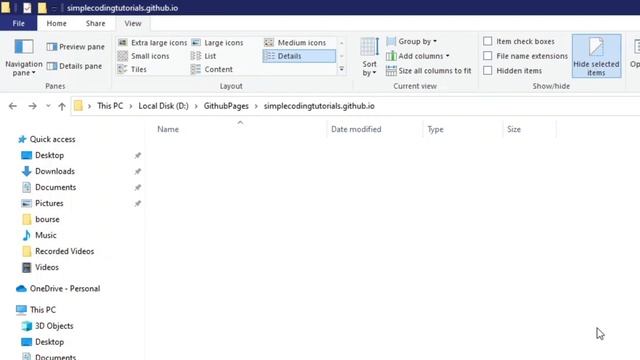Switch layout to Extra large icons
The image size is (640, 360).
153,42
